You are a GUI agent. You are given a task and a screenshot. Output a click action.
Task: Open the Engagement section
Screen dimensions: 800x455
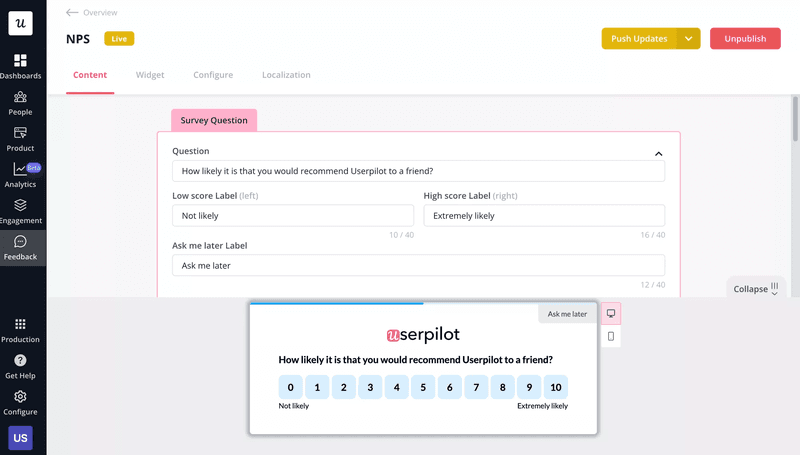point(20,212)
